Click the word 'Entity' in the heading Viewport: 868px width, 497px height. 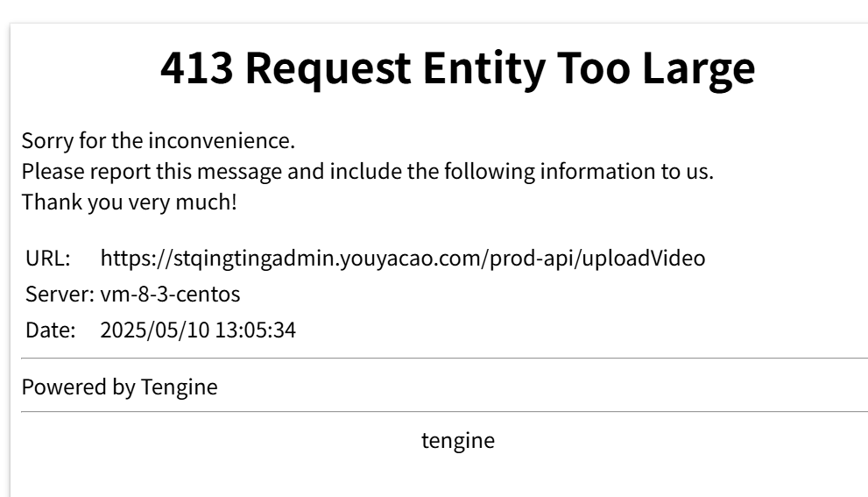484,70
